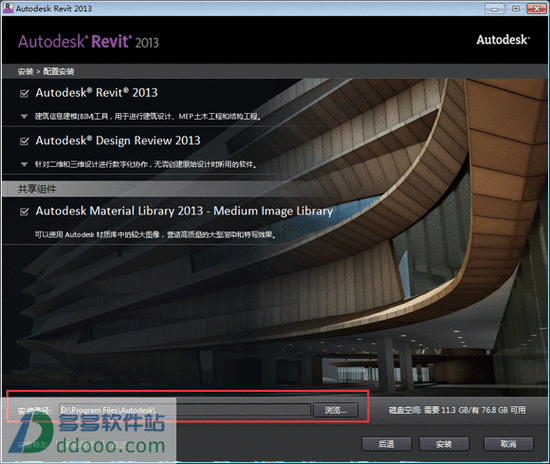Click the Revit description mentioning MEP

148,116
